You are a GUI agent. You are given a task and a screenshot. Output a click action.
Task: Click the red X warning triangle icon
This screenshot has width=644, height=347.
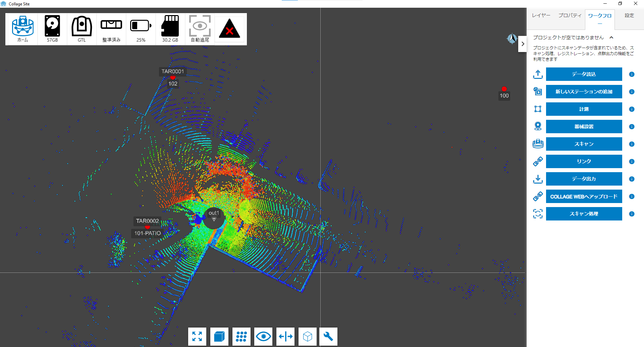click(229, 29)
